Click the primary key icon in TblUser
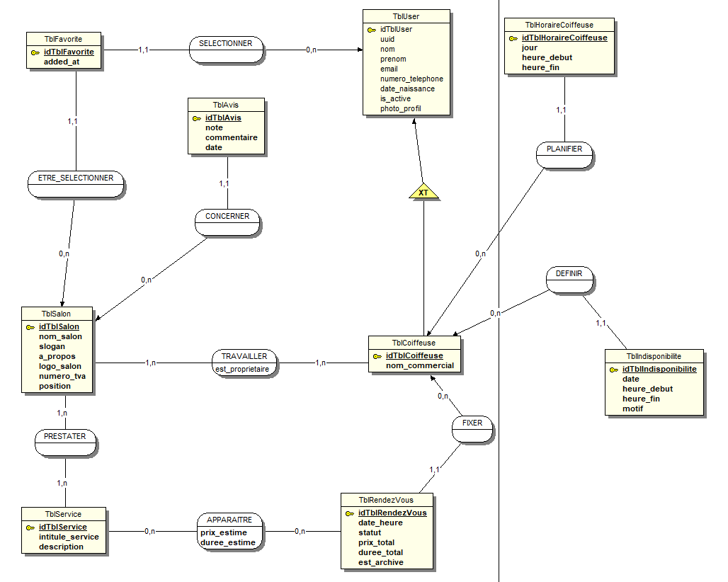This screenshot has width=728, height=582. (372, 30)
